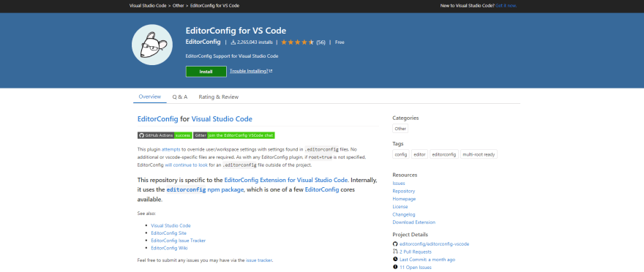Open the EditorConfig publisher link
Screen dimensions: 644x272
click(203, 42)
